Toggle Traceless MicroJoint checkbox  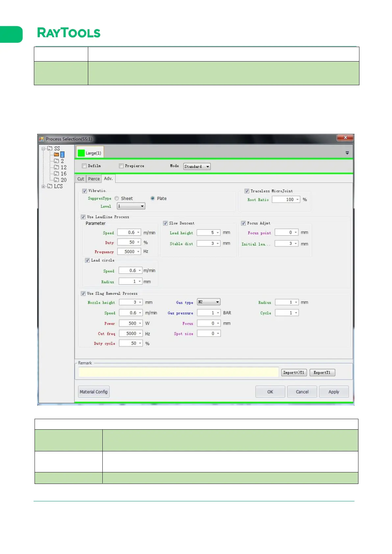coord(247,191)
